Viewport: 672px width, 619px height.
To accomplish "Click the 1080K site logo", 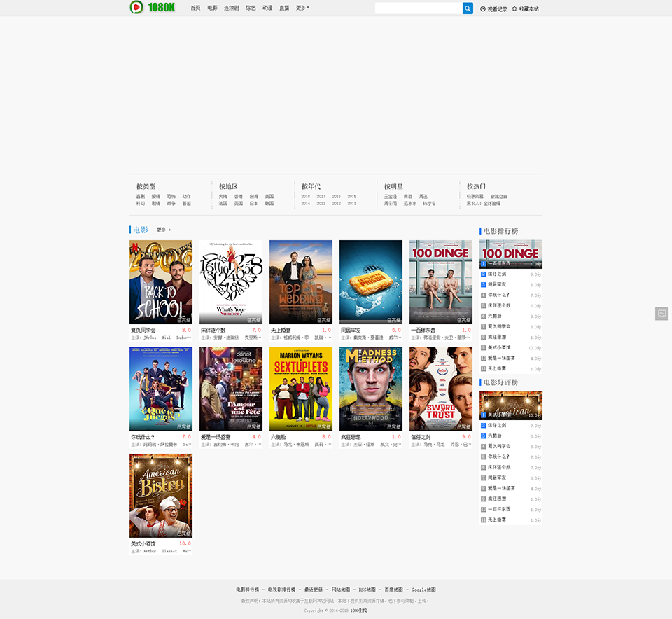I will pyautogui.click(x=153, y=7).
